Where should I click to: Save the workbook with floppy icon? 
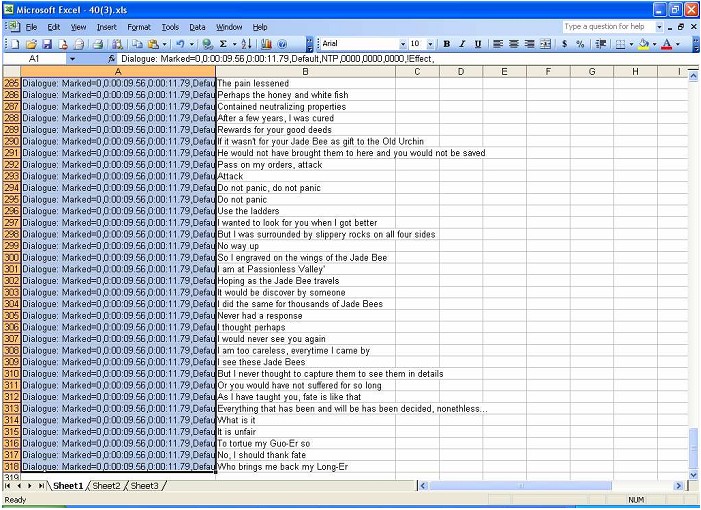(47, 44)
